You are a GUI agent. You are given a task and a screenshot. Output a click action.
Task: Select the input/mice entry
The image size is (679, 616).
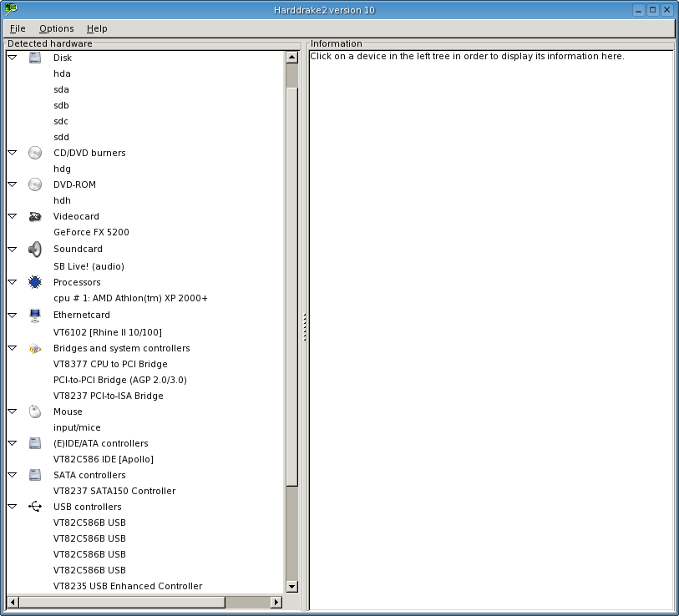point(77,427)
